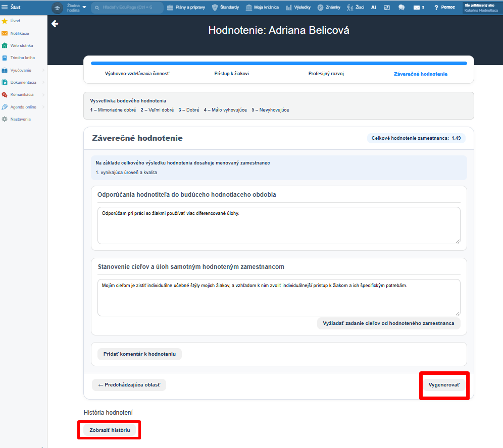Open Moja knižnica
The height and width of the screenshot is (448, 503).
point(262,8)
